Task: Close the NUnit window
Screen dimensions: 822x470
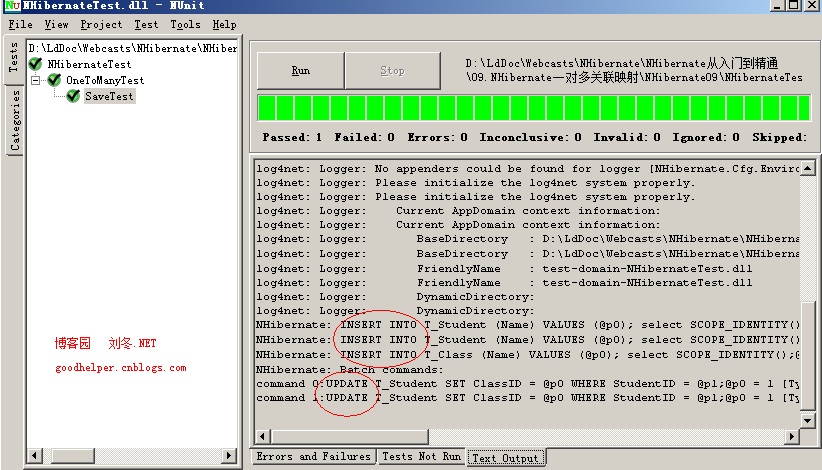Action: pyautogui.click(x=811, y=5)
